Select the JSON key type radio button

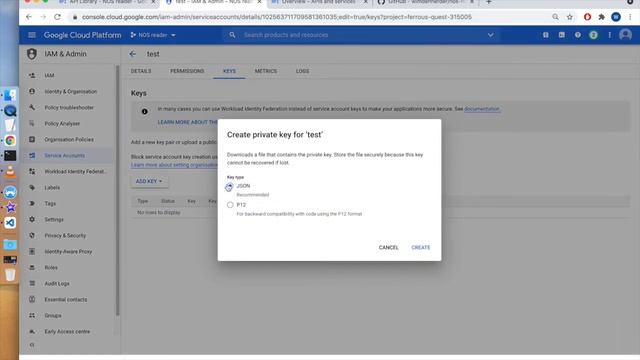[x=229, y=187]
